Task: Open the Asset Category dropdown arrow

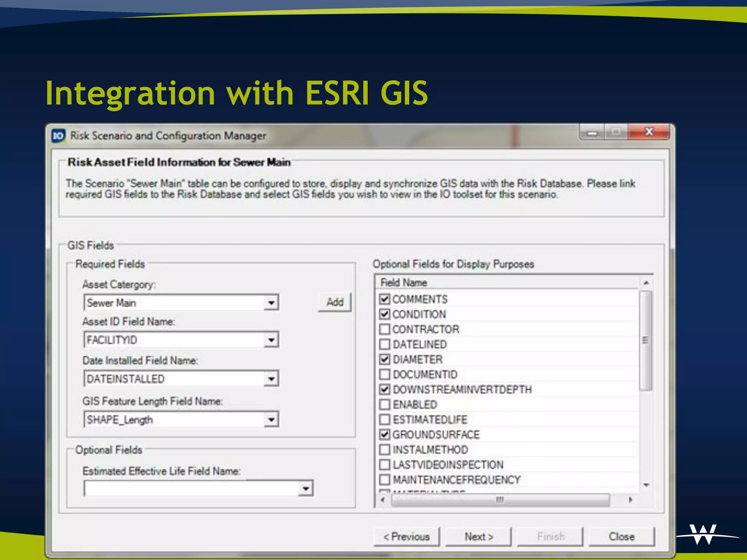Action: pos(271,303)
